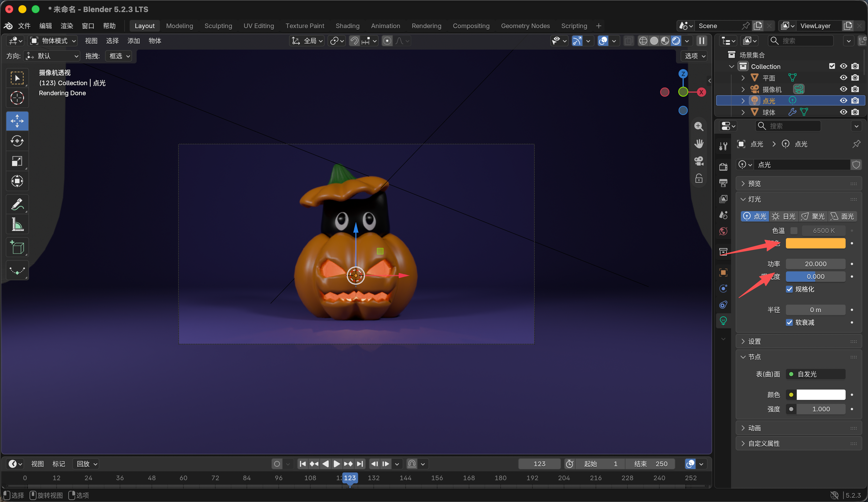Select the Move tool

pyautogui.click(x=17, y=121)
